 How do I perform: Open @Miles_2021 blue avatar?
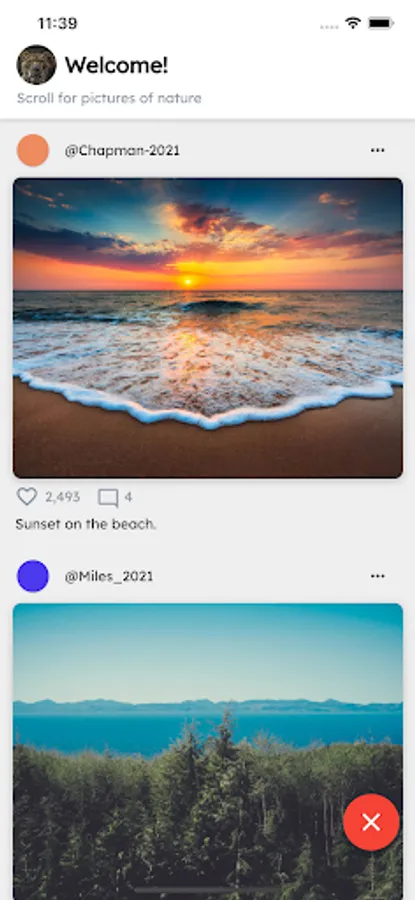pyautogui.click(x=33, y=576)
